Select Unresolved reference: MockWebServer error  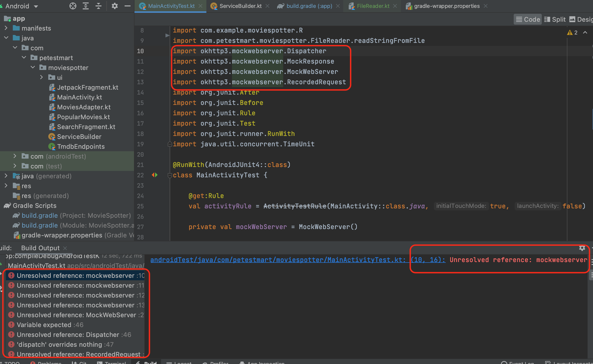point(75,315)
